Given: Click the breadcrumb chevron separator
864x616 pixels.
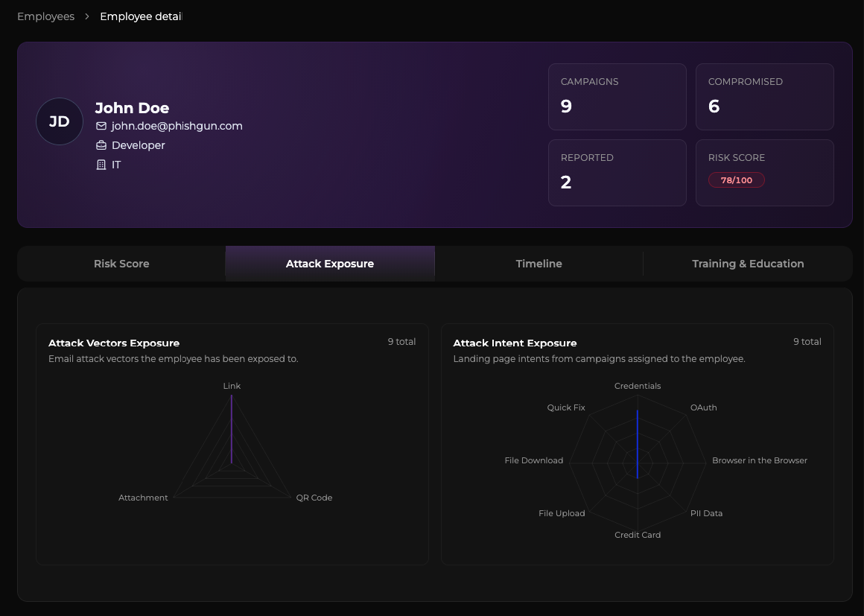Looking at the screenshot, I should click(87, 16).
